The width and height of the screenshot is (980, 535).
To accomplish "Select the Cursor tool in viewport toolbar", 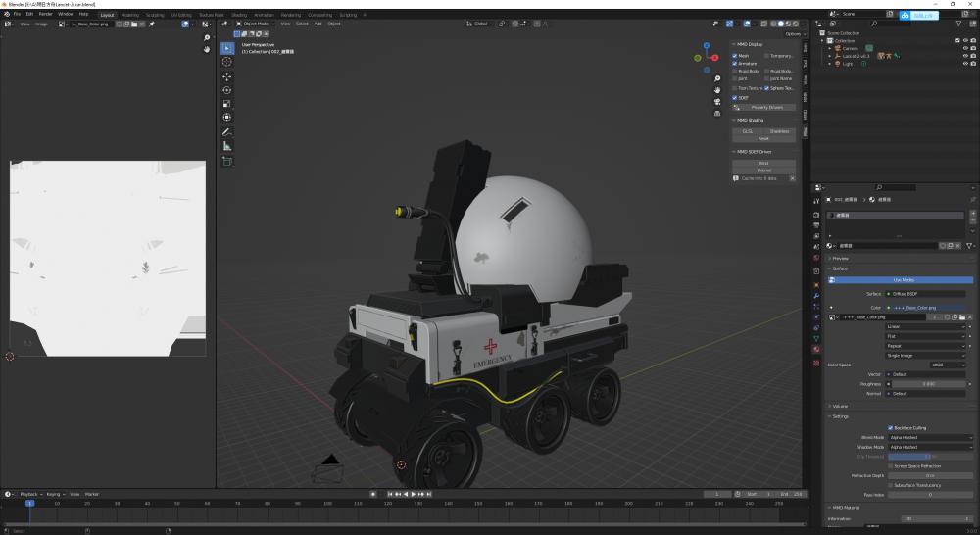I will coord(227,62).
